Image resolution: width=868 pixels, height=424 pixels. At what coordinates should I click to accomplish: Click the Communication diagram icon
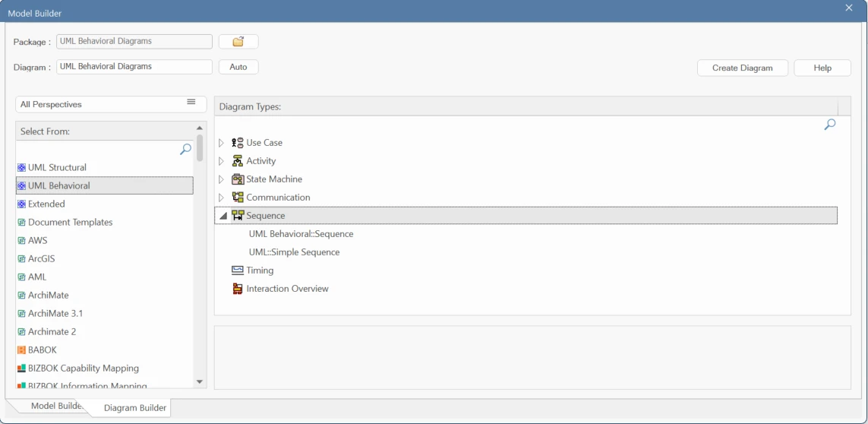pos(238,198)
